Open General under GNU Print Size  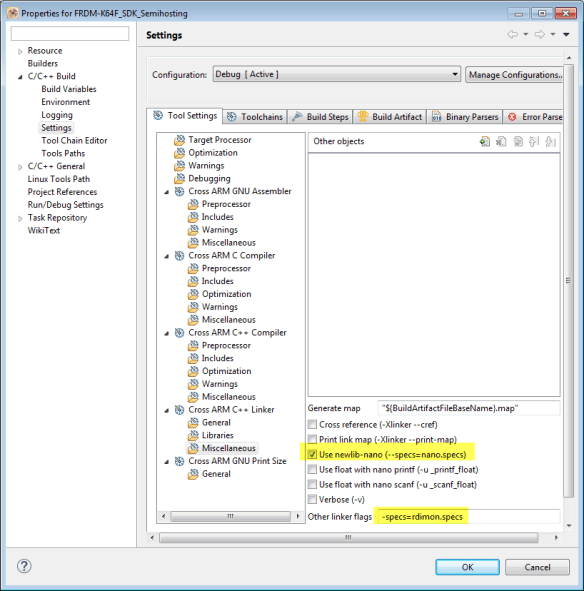[x=216, y=474]
